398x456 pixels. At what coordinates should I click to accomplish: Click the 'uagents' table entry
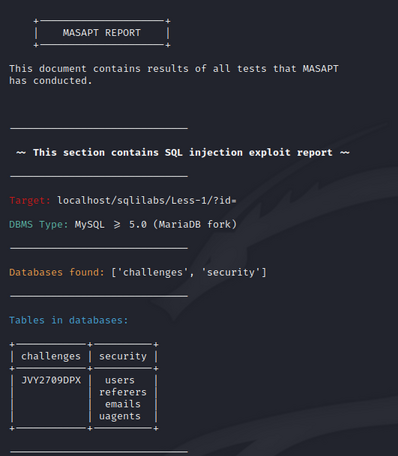[x=120, y=416]
